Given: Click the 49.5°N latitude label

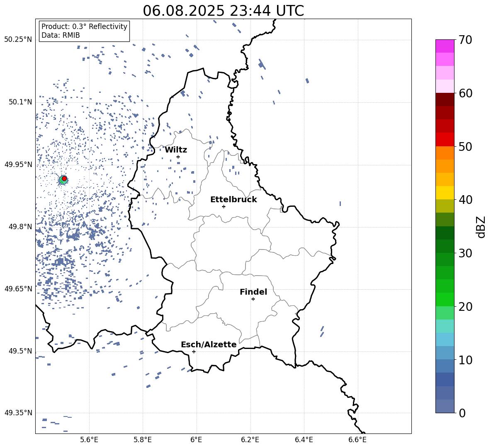Looking at the screenshot, I should [20, 351].
